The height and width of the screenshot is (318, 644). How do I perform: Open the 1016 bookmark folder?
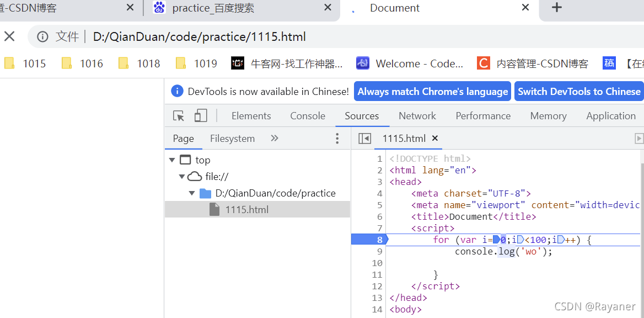(82, 63)
